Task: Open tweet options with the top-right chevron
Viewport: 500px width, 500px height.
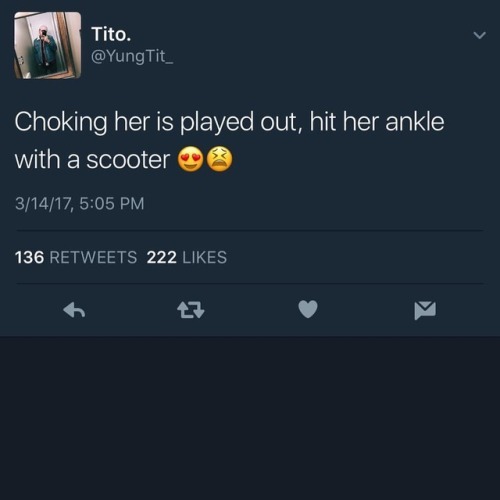Action: point(479,35)
